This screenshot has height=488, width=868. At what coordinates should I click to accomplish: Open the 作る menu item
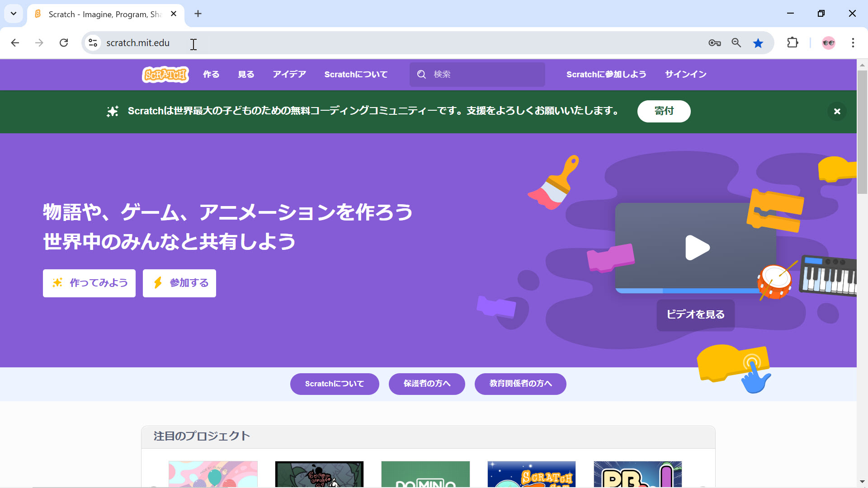point(211,74)
